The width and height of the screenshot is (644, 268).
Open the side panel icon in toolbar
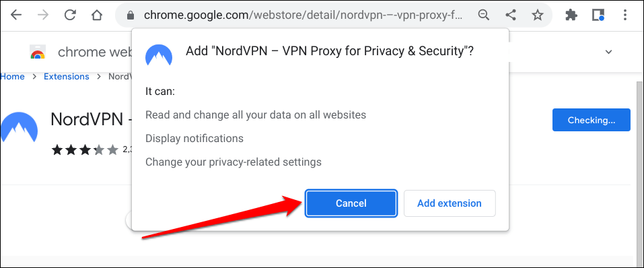(x=598, y=15)
